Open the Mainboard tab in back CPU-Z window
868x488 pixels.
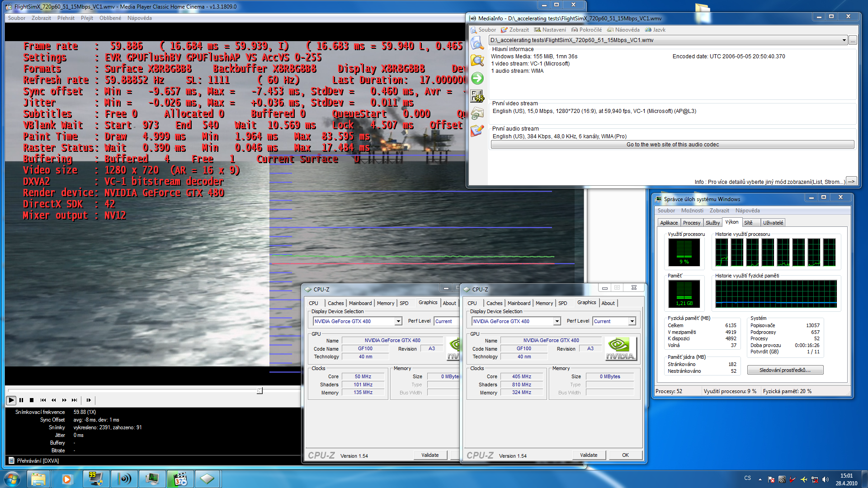click(x=360, y=303)
